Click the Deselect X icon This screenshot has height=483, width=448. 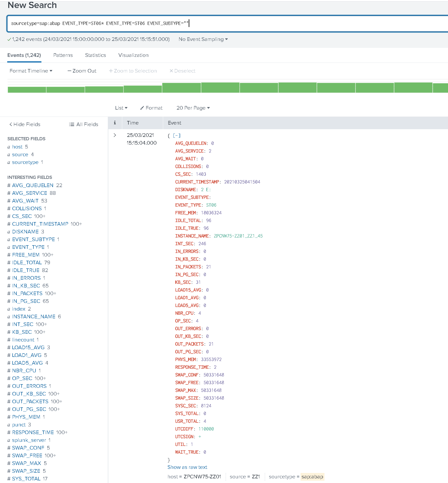(x=171, y=71)
